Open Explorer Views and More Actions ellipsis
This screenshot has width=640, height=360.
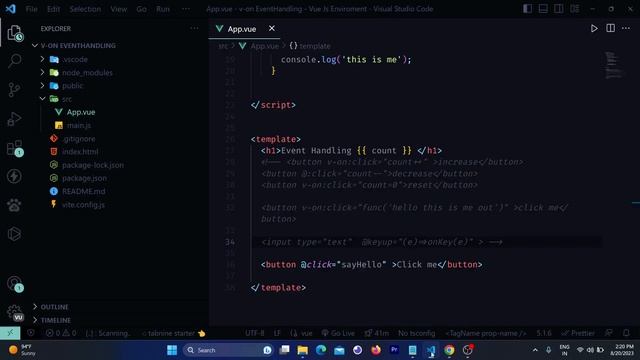click(194, 28)
